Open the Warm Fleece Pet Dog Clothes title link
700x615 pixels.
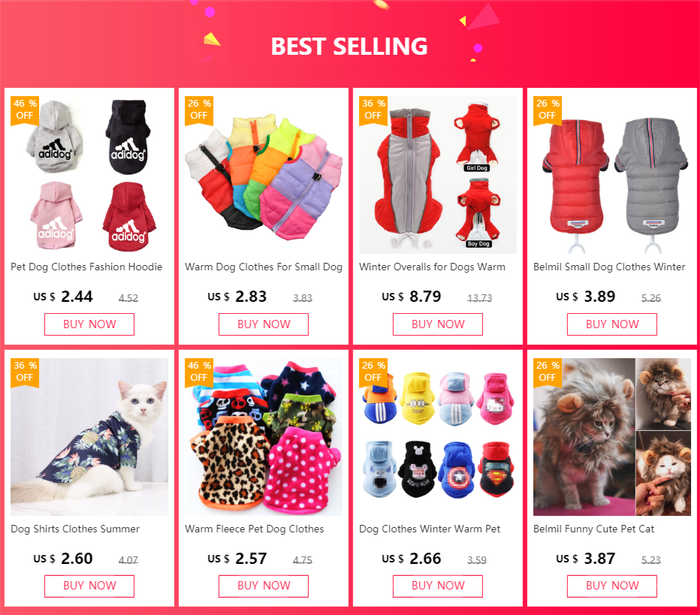(255, 529)
